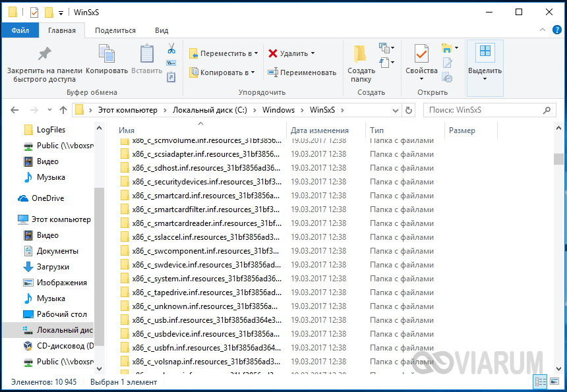Collapse the ribbon with the chevron
567x392 pixels.
pyautogui.click(x=543, y=30)
